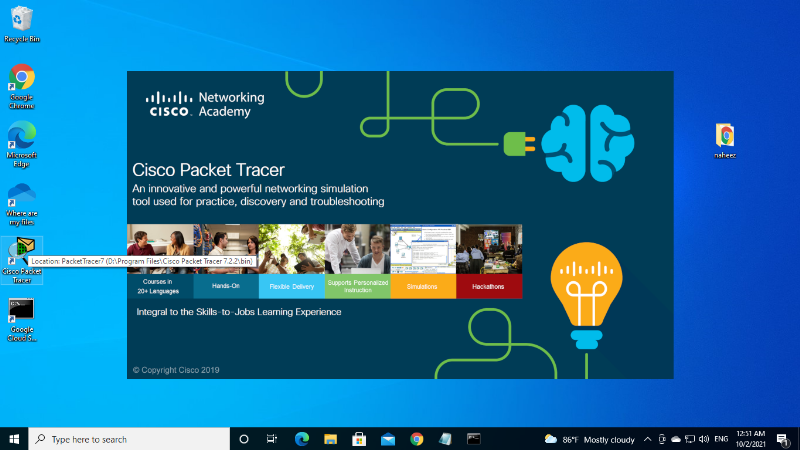The height and width of the screenshot is (450, 800).
Task: Open Microsoft Store from the taskbar
Action: tap(359, 438)
